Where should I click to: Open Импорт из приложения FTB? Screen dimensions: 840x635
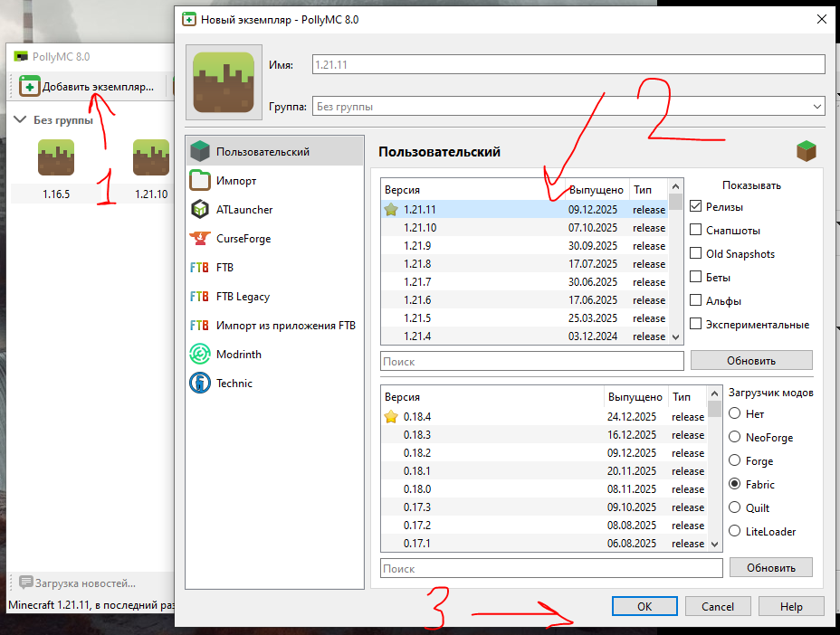[x=275, y=325]
